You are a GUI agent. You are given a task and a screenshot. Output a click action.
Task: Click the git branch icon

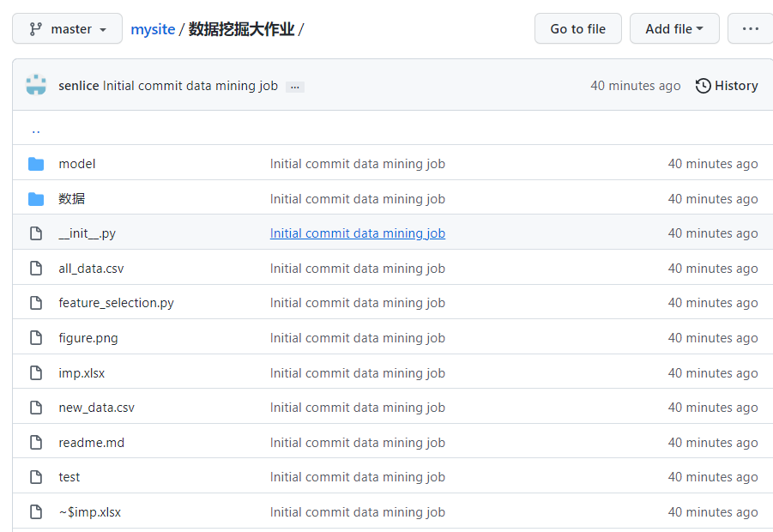pos(35,29)
